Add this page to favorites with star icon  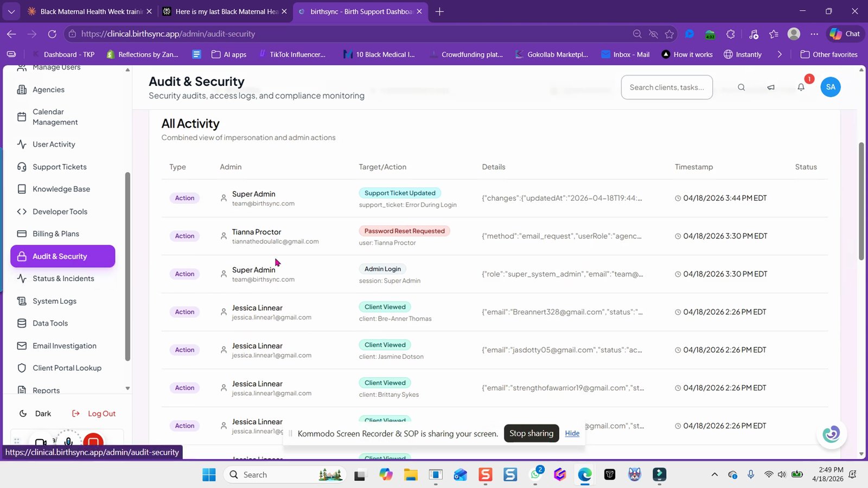tap(669, 34)
